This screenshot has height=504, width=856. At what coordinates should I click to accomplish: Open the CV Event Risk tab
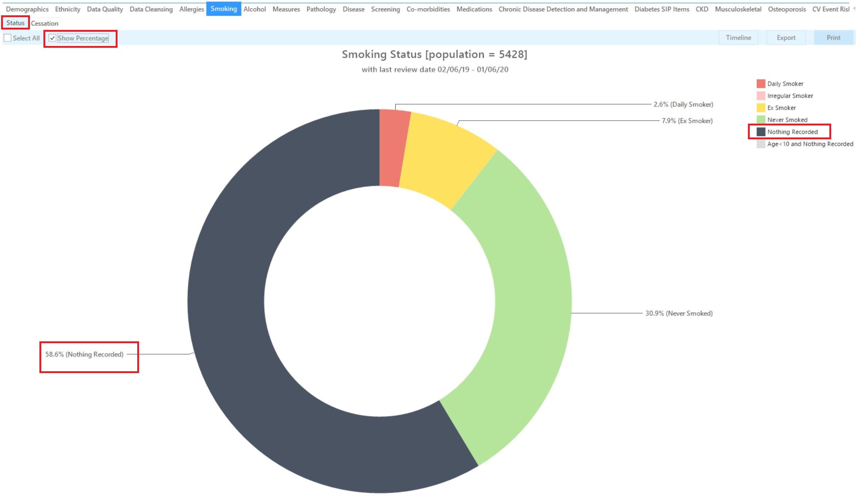pos(831,9)
